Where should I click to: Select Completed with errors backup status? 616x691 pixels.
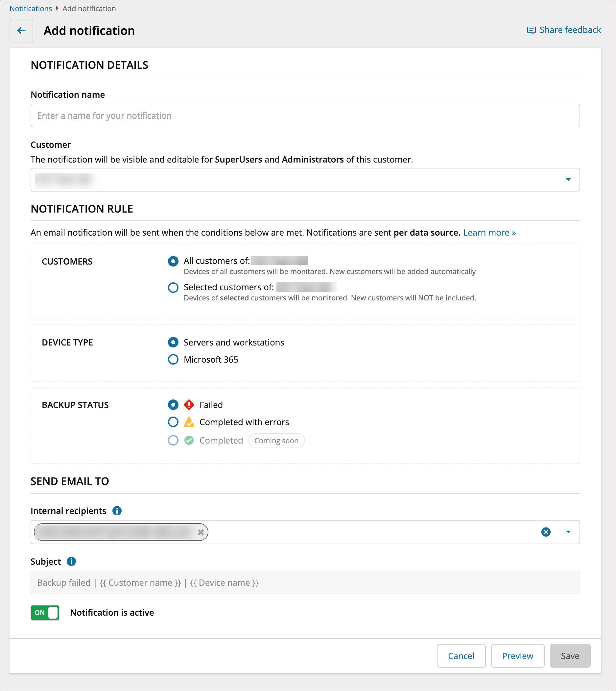click(173, 422)
